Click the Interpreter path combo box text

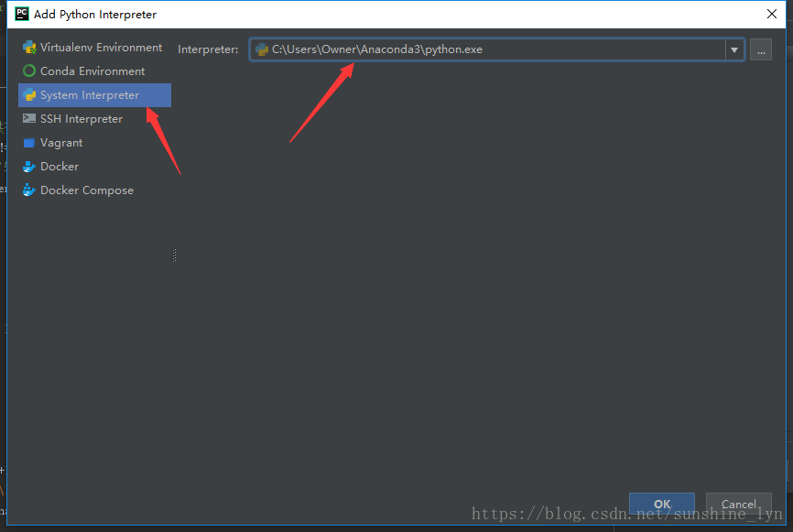377,49
